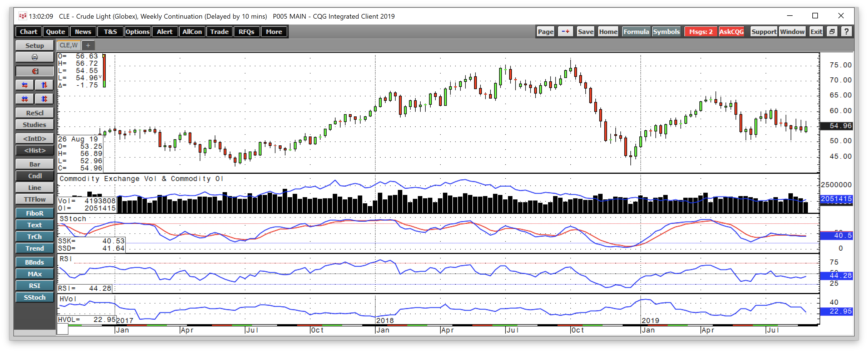
Task: Open the Page dropdown
Action: pos(546,32)
